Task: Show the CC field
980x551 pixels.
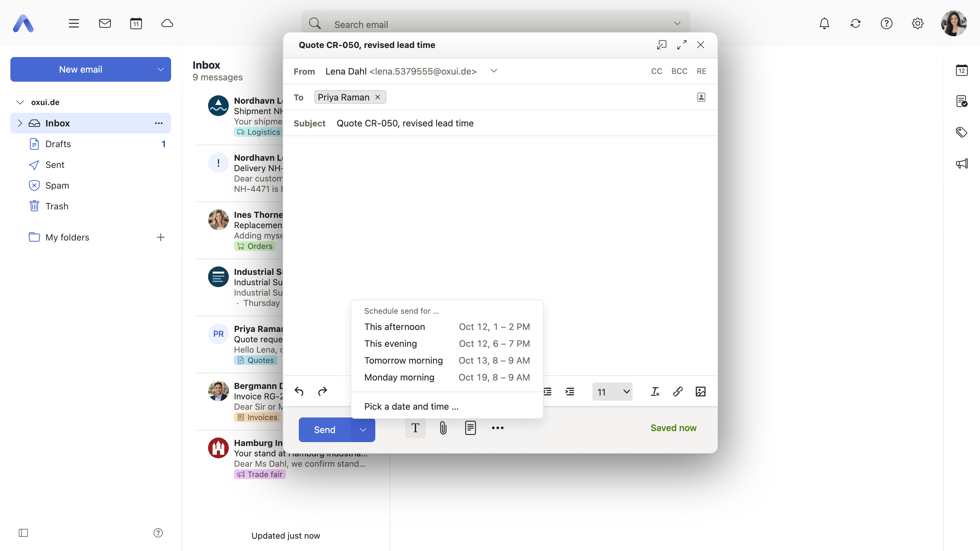Action: tap(656, 71)
